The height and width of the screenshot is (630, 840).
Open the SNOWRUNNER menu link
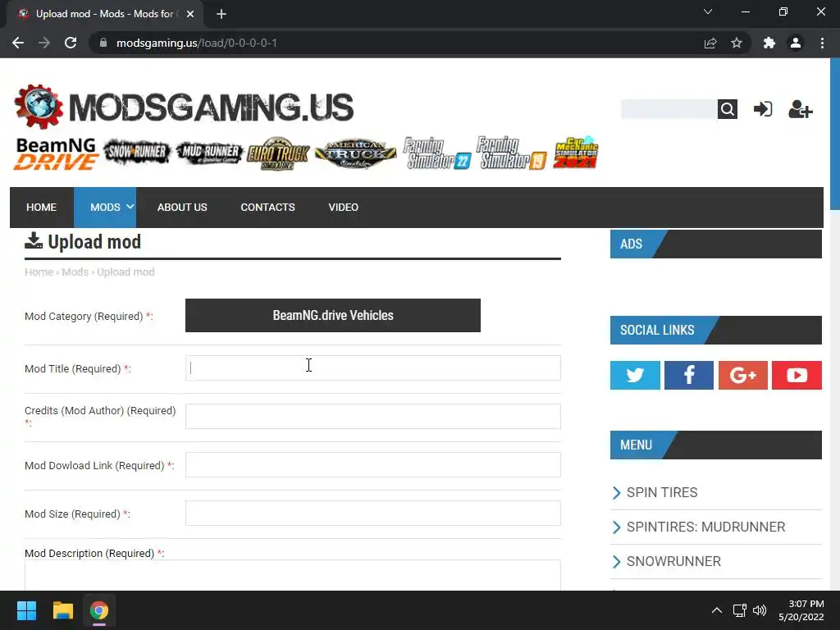[x=673, y=561]
